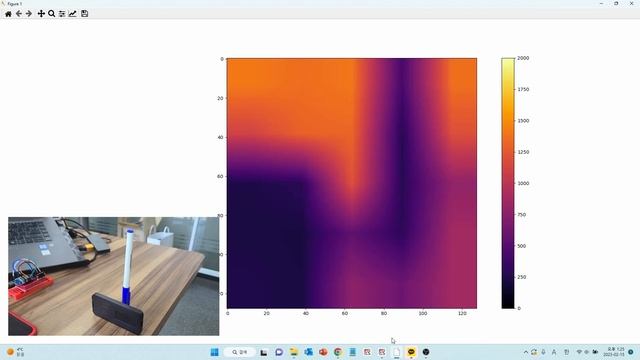Screen dimensions: 640x360
Task: Open the Configure subplots dialog
Action: click(x=62, y=13)
